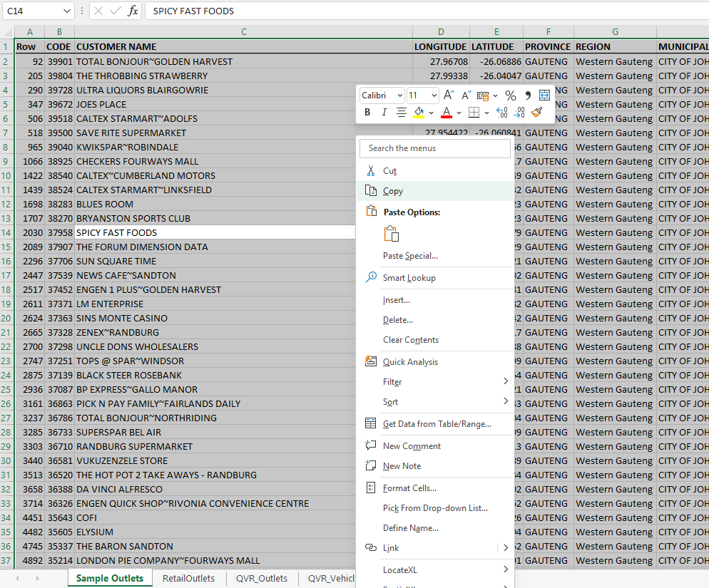
Task: Toggle Italic in the mini toolbar
Action: click(384, 113)
